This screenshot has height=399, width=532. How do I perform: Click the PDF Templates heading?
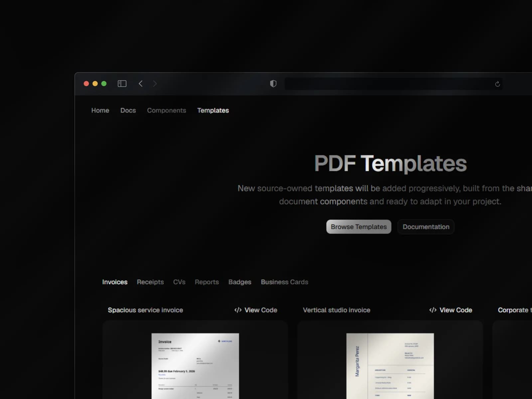[x=390, y=164]
